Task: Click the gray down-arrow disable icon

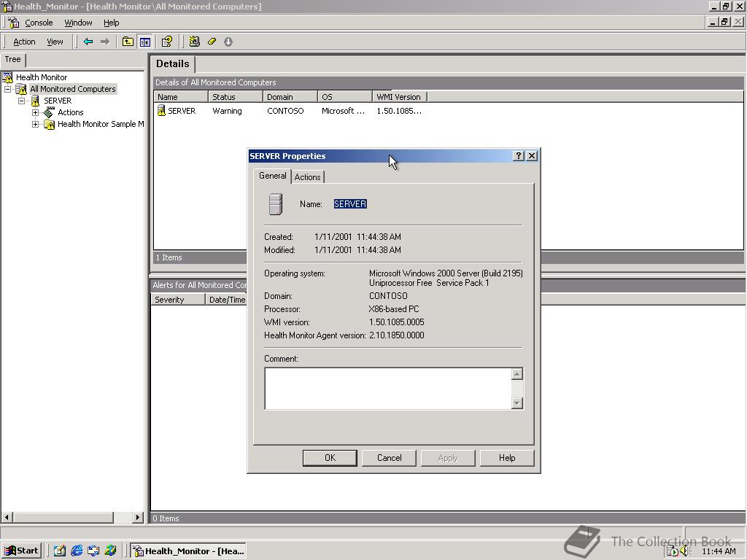Action: pos(228,42)
